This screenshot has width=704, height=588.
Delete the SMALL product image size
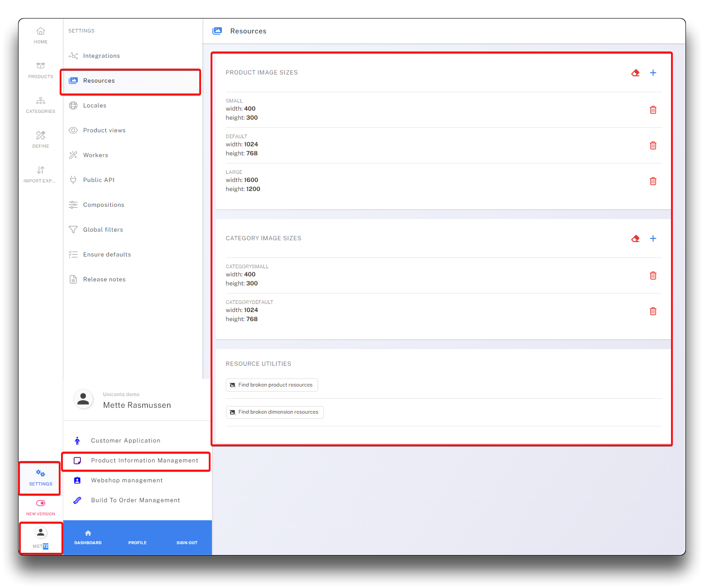653,110
